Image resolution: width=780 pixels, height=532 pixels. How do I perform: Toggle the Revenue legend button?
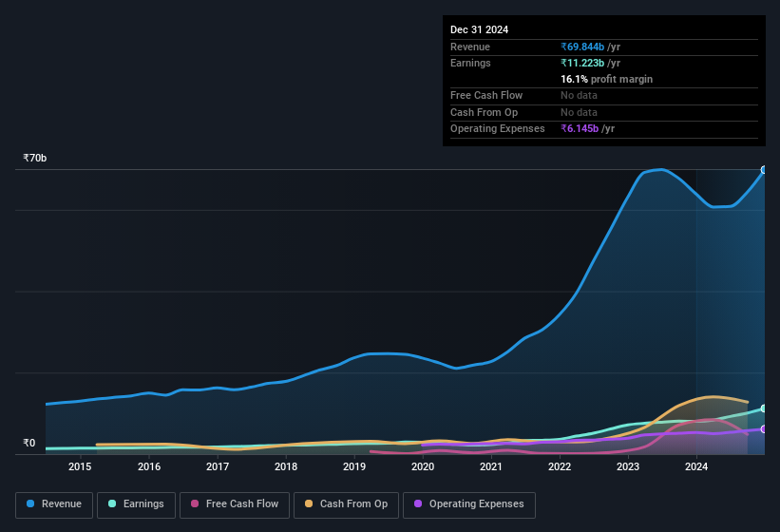pos(54,504)
